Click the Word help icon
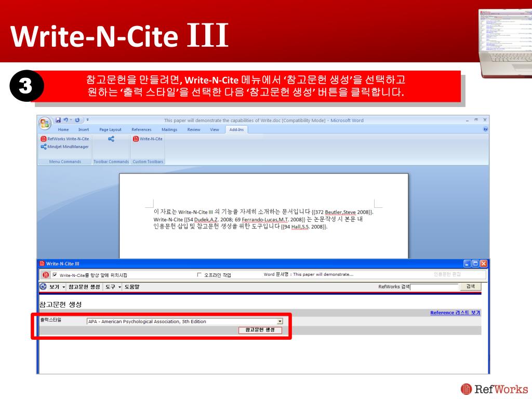The height and width of the screenshot is (399, 532). [x=485, y=129]
